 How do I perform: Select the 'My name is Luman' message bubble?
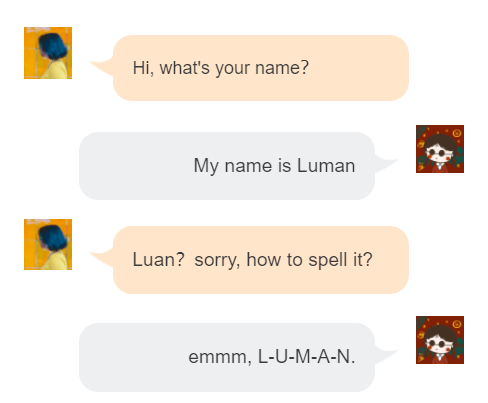point(227,166)
